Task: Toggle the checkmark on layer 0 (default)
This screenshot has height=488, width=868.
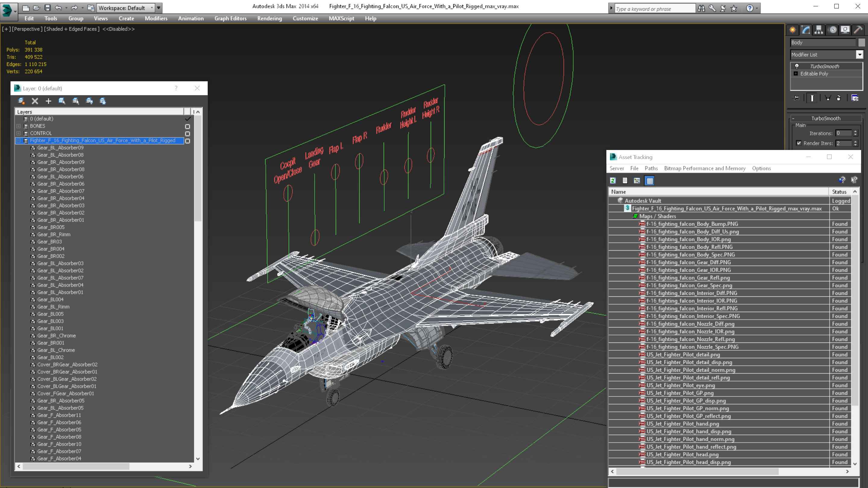Action: coord(188,119)
